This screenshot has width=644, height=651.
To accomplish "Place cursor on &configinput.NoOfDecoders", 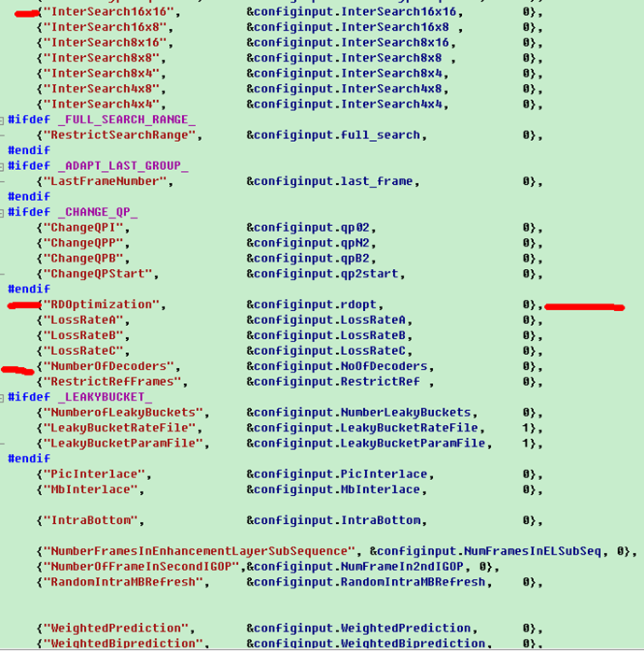I will (337, 366).
